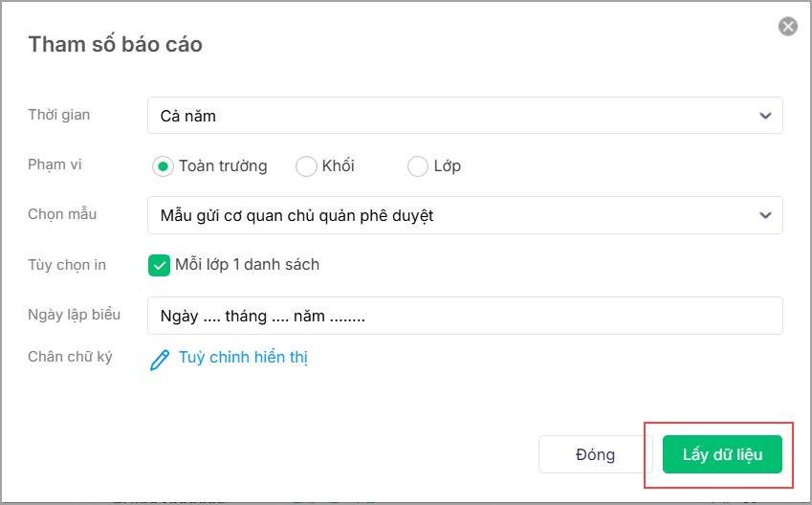Screen dimensions: 812x505
Task: Click the green 'Lấy dữ liệu' button
Action: 722,454
